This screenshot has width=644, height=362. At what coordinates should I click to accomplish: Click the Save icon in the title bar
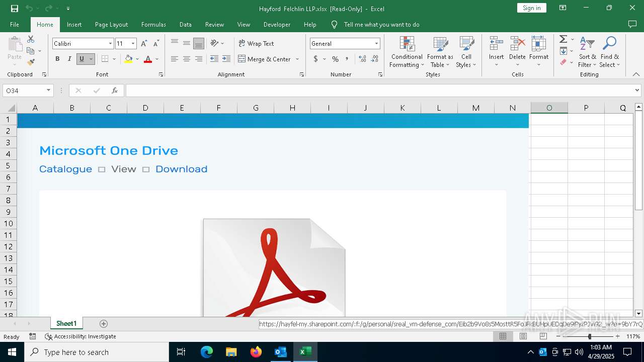pos(15,9)
